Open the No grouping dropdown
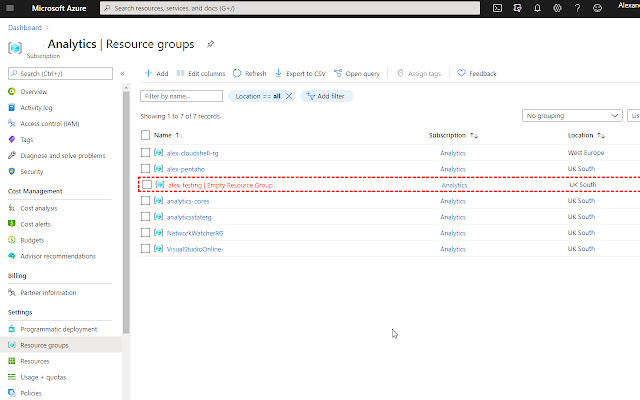640x400 pixels. 572,116
